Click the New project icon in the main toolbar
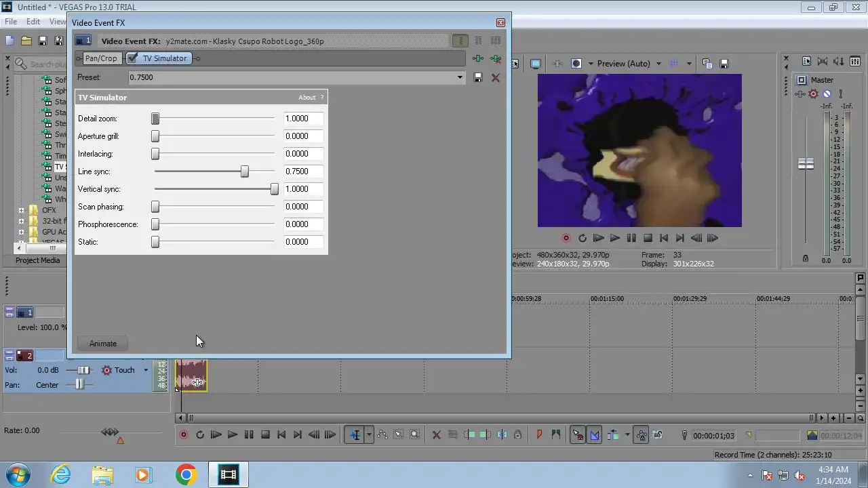 (9, 41)
